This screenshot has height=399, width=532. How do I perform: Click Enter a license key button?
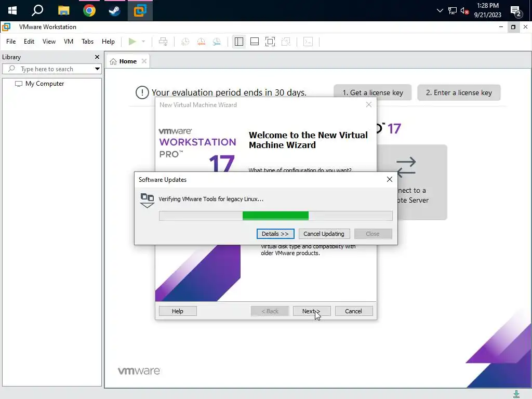pos(459,92)
